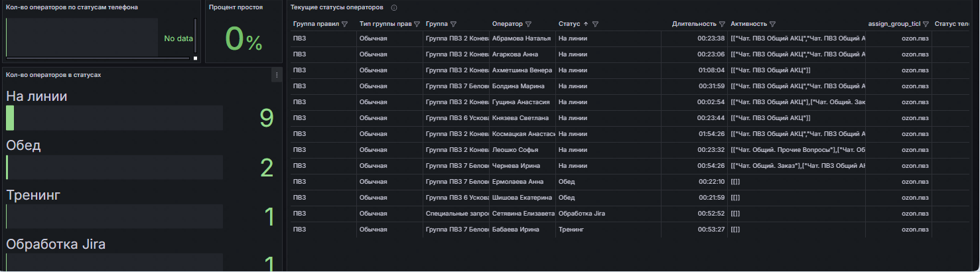Viewport: 980px width, 272px height.
Task: Open filter for Группа правил column
Action: click(344, 24)
